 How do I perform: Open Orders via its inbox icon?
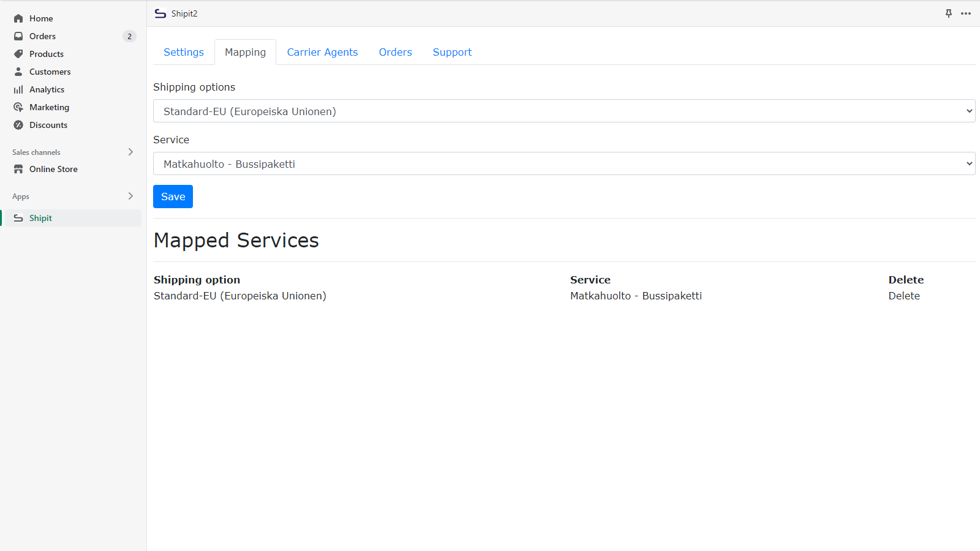coord(18,36)
